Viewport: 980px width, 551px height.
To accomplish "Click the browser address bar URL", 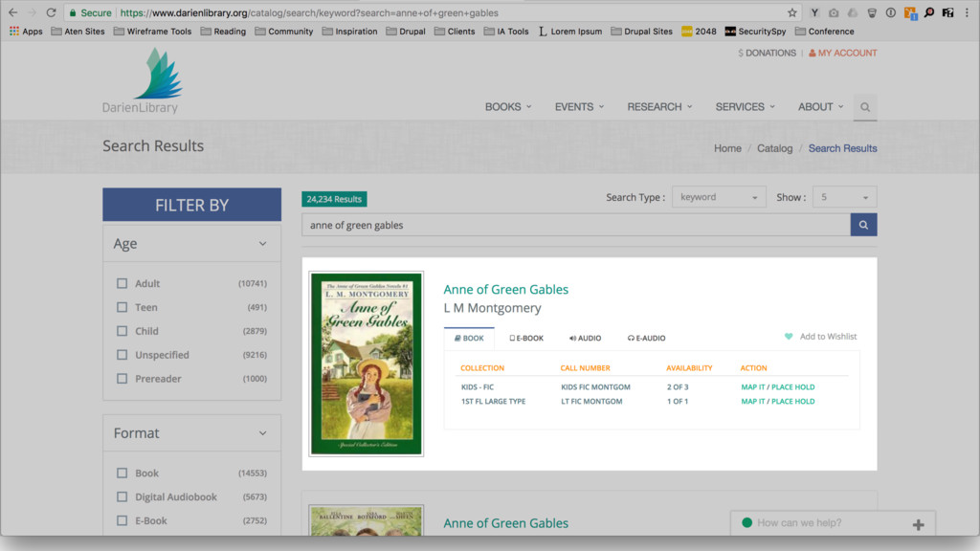I will pyautogui.click(x=309, y=12).
